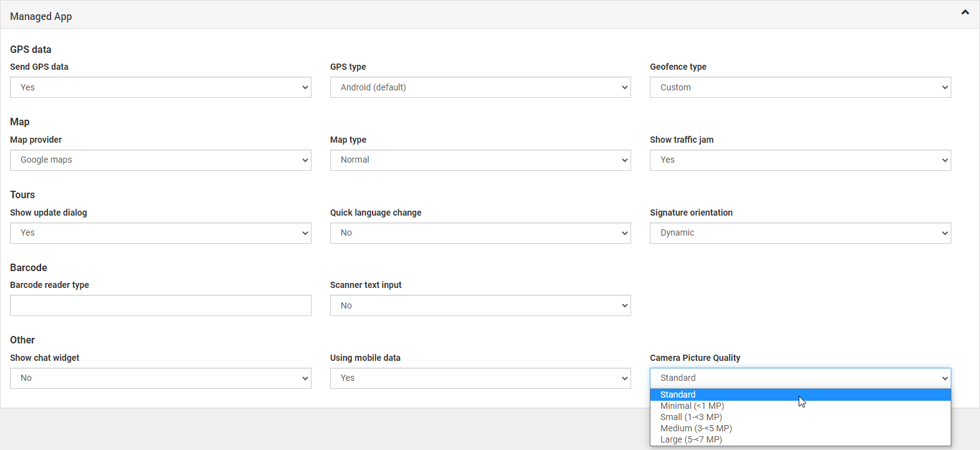
Task: Open the Show update dialog dropdown
Action: [160, 233]
